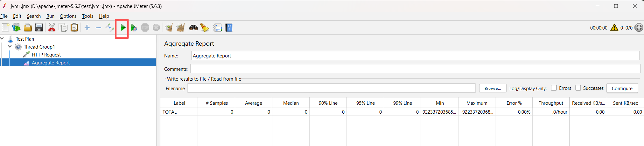Click the Filename input field

[331, 88]
